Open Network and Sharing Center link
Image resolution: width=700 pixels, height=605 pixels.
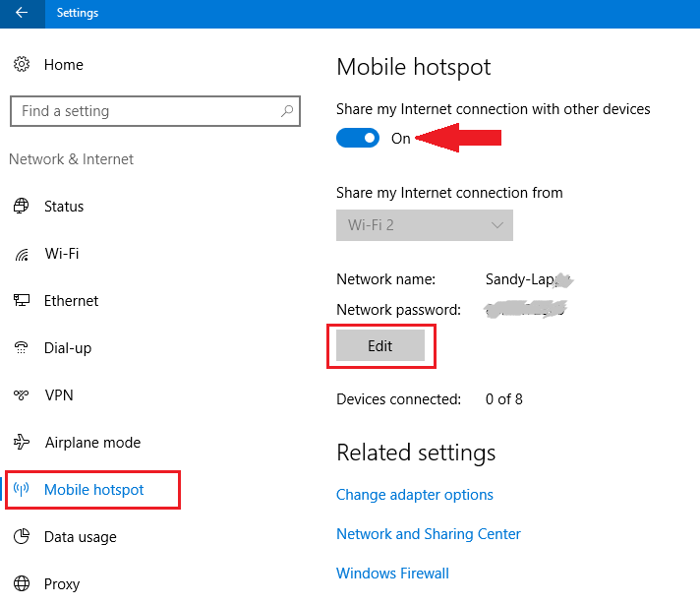[429, 534]
